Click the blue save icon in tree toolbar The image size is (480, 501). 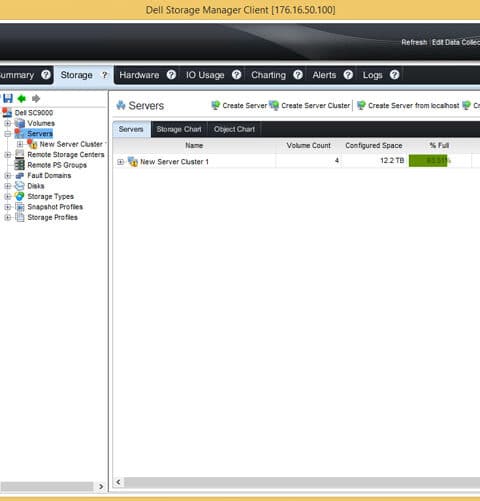click(x=8, y=98)
